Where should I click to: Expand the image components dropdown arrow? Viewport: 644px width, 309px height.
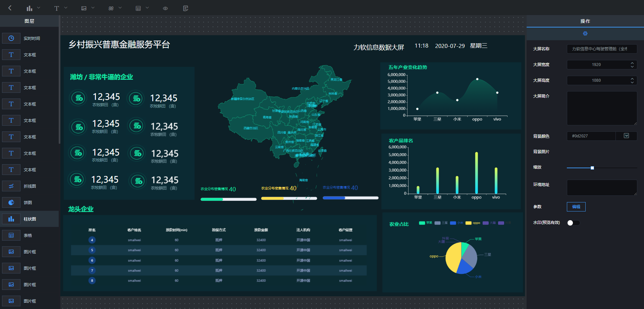pyautogui.click(x=93, y=8)
